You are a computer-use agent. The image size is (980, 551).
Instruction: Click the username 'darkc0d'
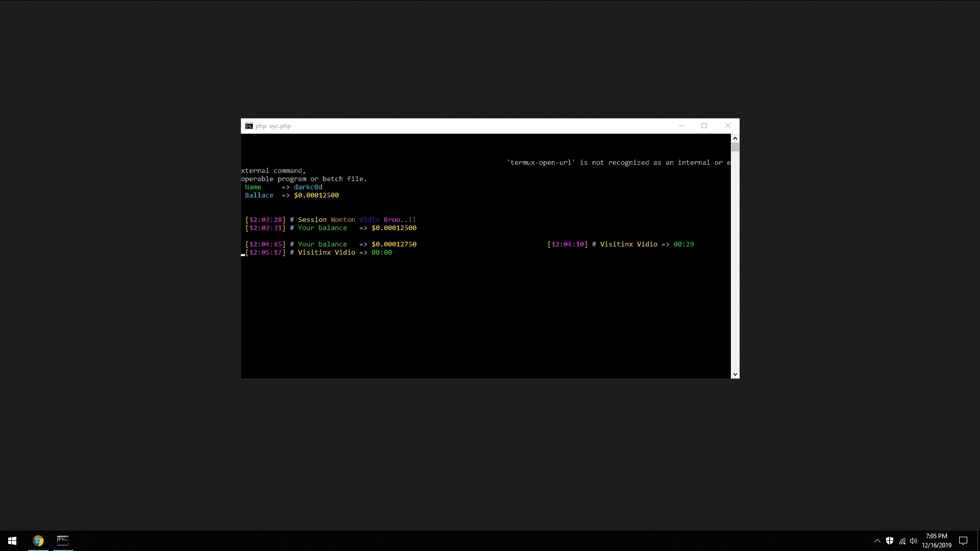pos(308,187)
